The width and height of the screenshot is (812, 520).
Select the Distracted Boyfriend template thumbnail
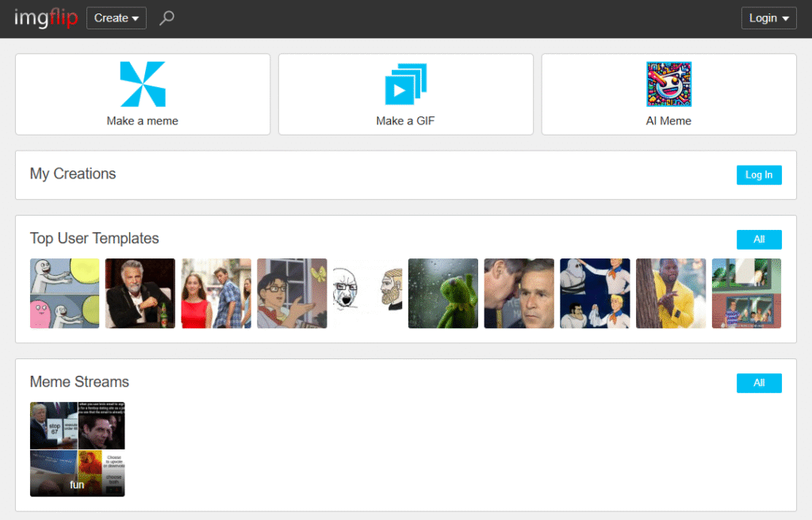216,293
